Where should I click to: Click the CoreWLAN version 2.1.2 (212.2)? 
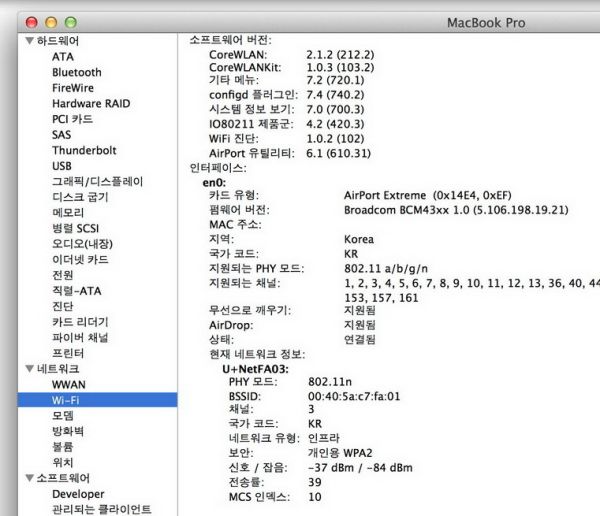tap(340, 55)
